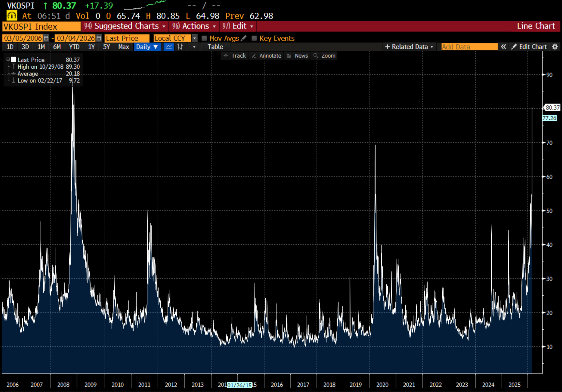Click the Table view button

pyautogui.click(x=215, y=47)
